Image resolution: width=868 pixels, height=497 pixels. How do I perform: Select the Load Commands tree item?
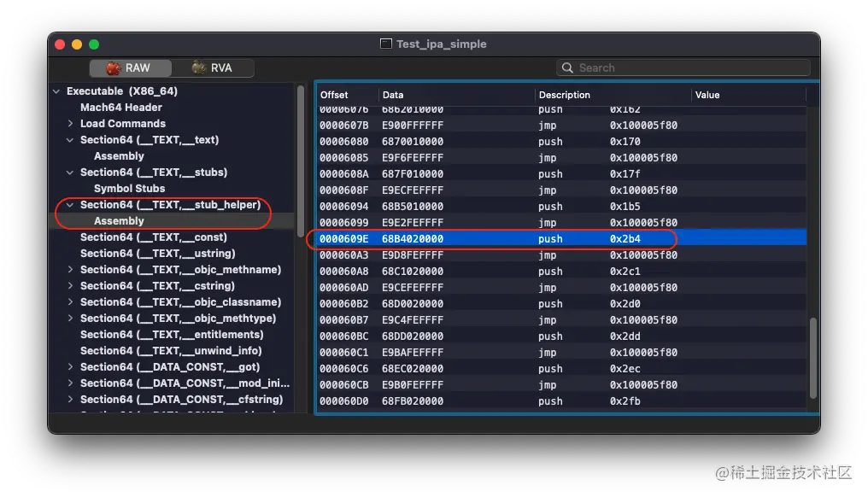123,124
